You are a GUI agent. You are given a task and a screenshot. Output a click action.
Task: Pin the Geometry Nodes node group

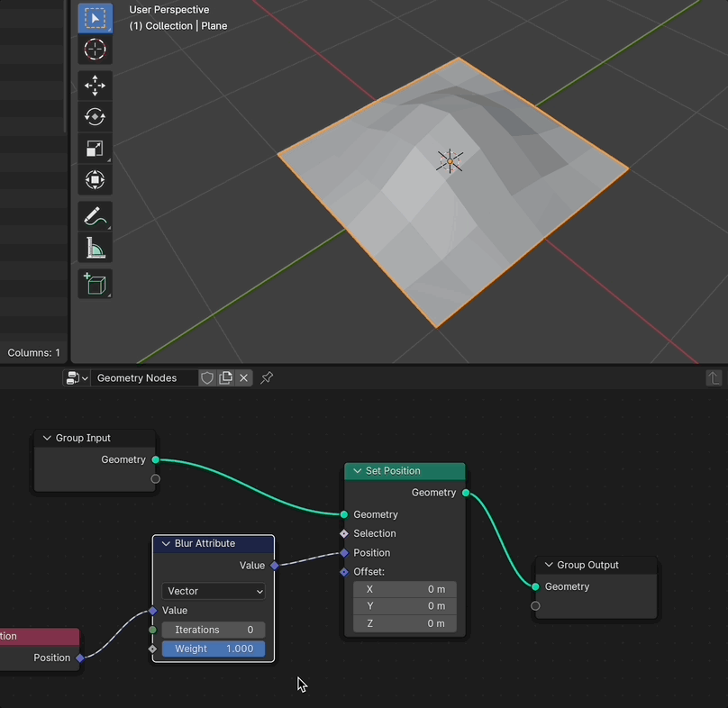click(266, 377)
